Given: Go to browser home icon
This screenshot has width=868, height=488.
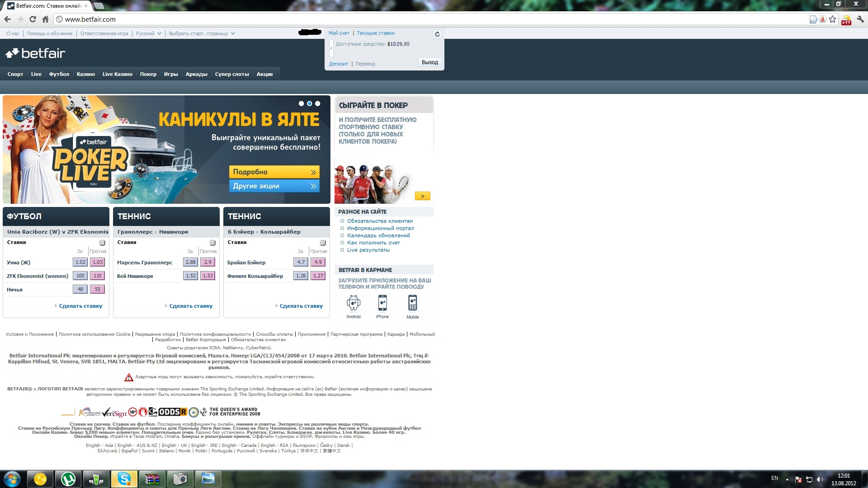Looking at the screenshot, I should 45,19.
